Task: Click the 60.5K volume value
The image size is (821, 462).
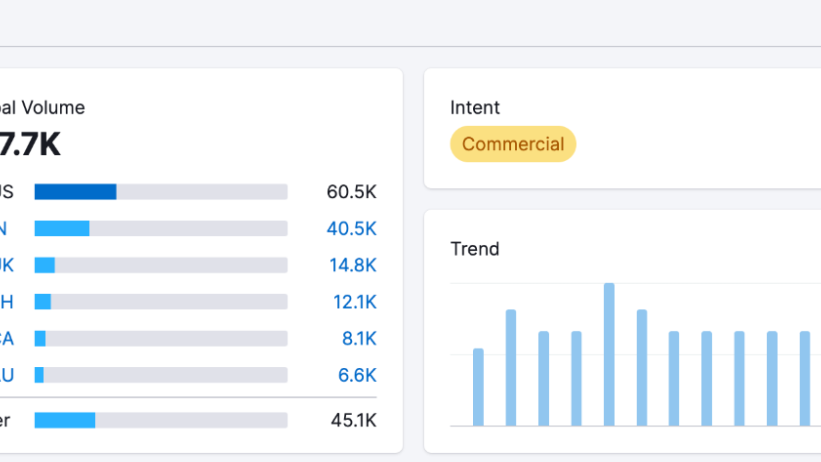Action: [351, 192]
